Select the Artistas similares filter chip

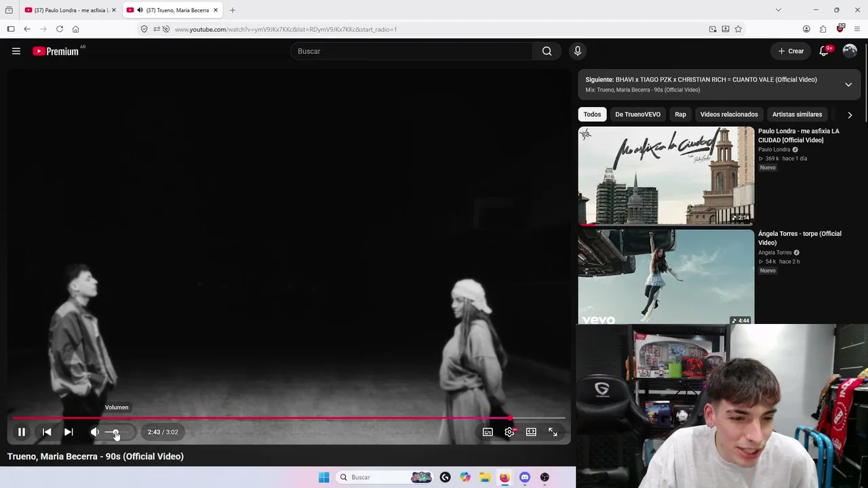[x=797, y=115]
